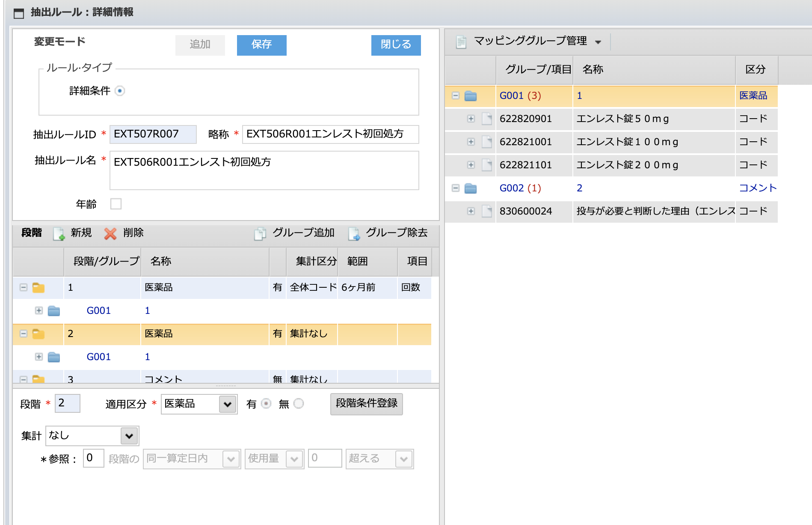Open the マッピンググループ管理 menu
Image resolution: width=812 pixels, height=525 pixels.
[598, 42]
